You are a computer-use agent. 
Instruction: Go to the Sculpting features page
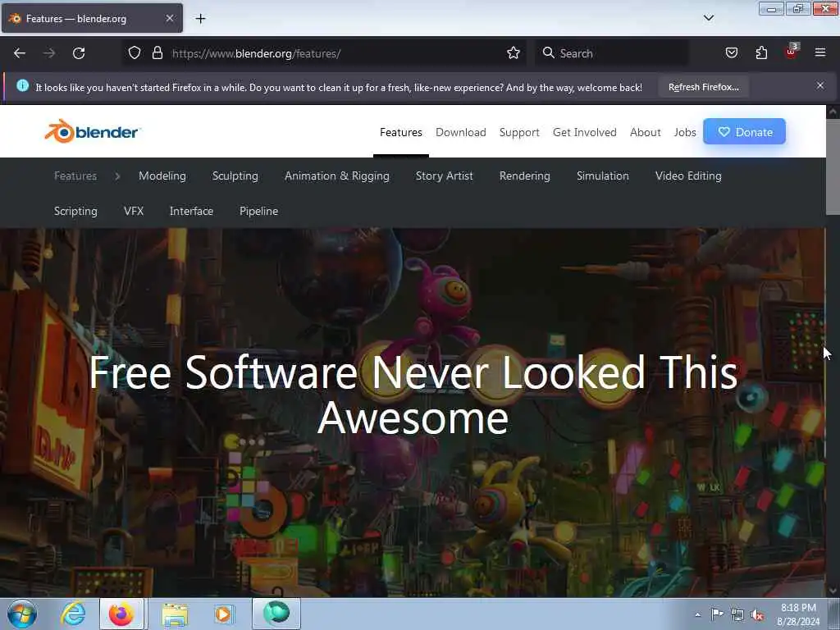tap(235, 176)
